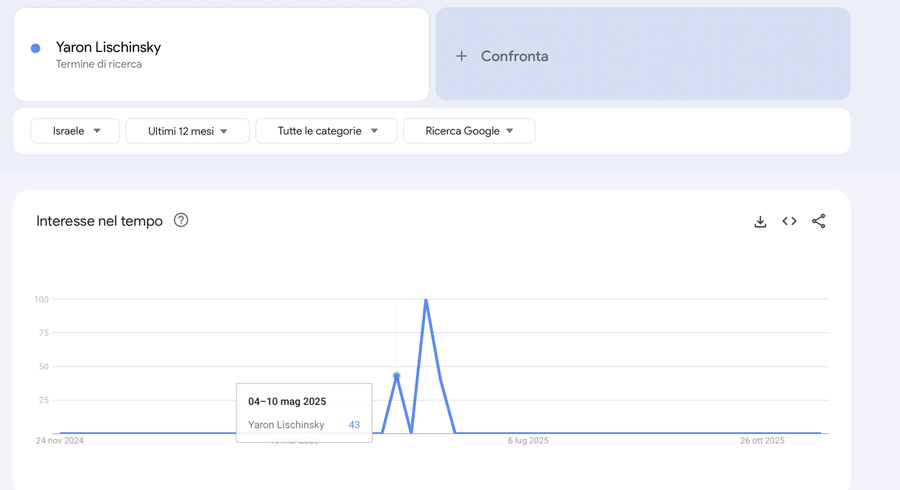The width and height of the screenshot is (900, 490).
Task: Click the 6 lug 2025 axis label
Action: pos(528,440)
